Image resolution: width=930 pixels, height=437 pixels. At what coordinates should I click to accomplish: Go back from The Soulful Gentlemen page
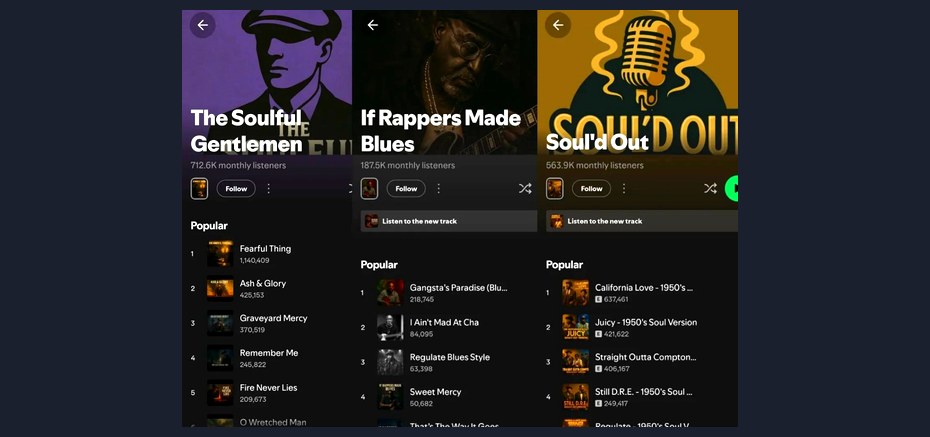click(x=203, y=25)
